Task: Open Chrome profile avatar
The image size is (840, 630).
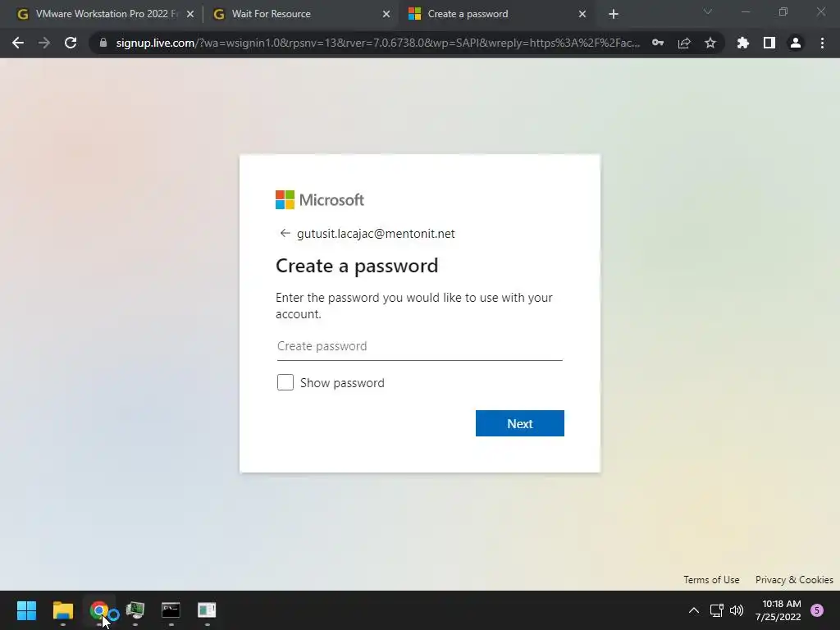Action: coord(796,43)
